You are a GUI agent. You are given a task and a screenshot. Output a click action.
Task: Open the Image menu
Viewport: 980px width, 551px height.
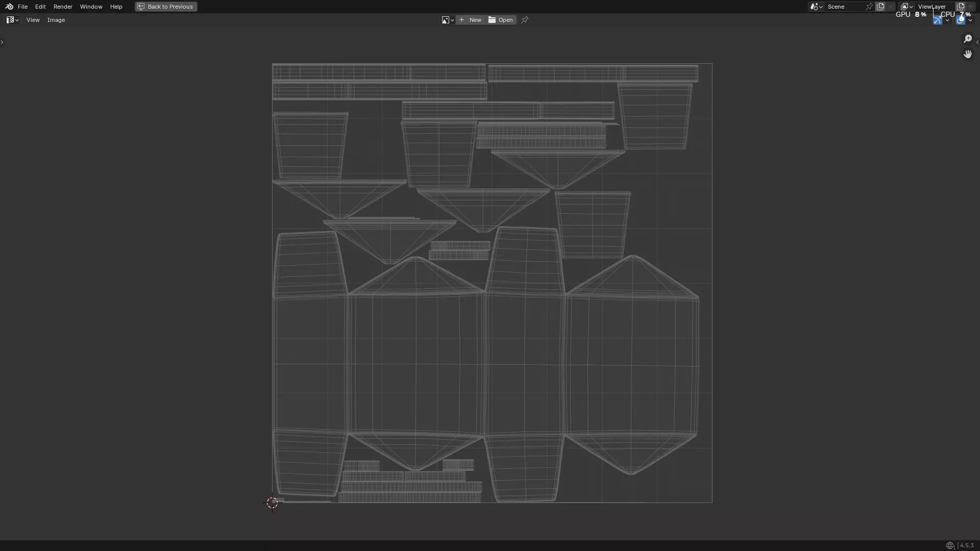click(56, 20)
